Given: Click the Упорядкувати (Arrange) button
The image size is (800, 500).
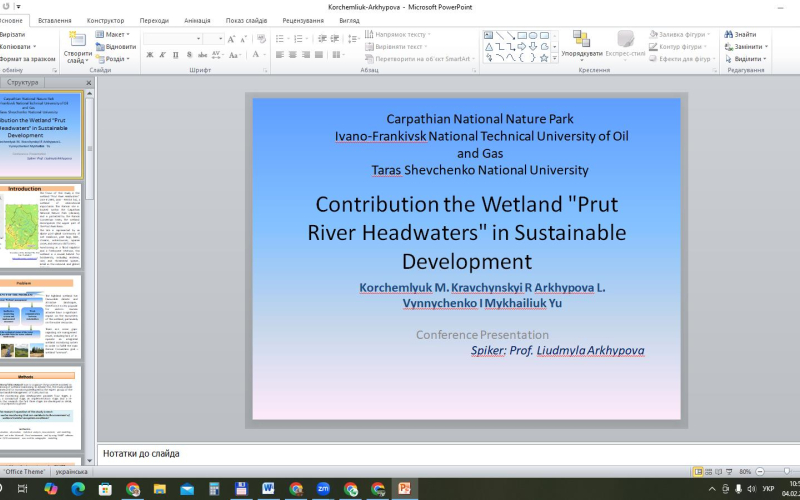Looking at the screenshot, I should (x=582, y=45).
